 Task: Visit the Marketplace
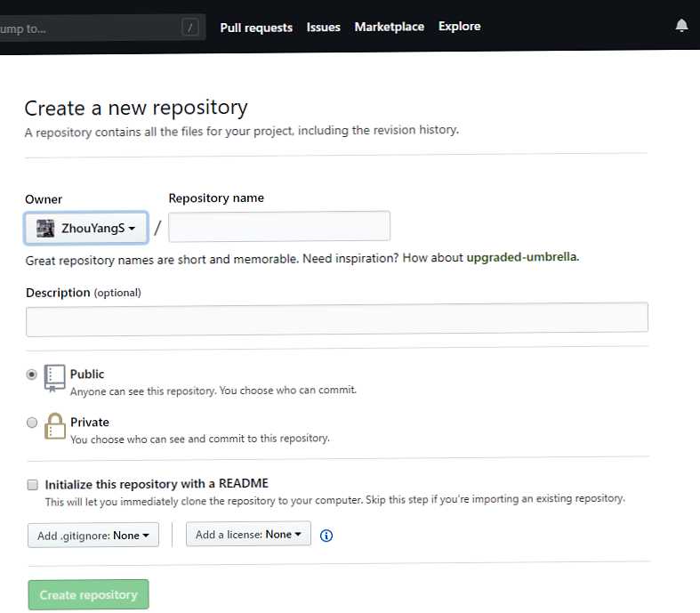pyautogui.click(x=390, y=27)
